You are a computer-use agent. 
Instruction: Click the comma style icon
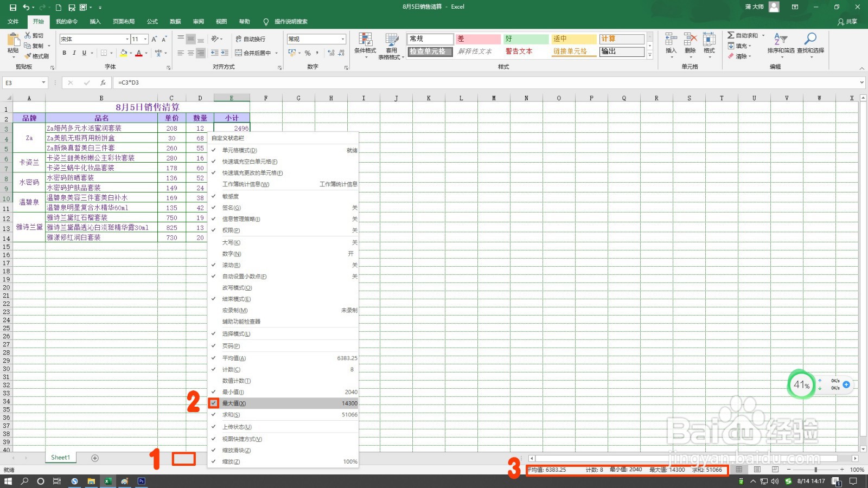click(x=318, y=53)
